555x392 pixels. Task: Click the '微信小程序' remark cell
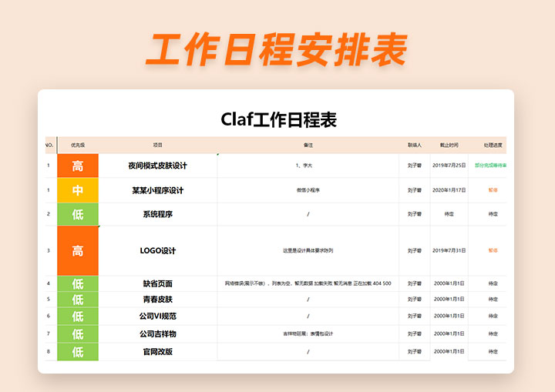(x=308, y=190)
